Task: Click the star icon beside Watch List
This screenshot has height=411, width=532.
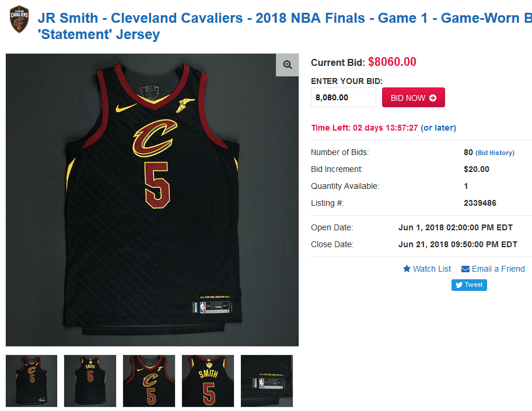Action: [x=407, y=269]
